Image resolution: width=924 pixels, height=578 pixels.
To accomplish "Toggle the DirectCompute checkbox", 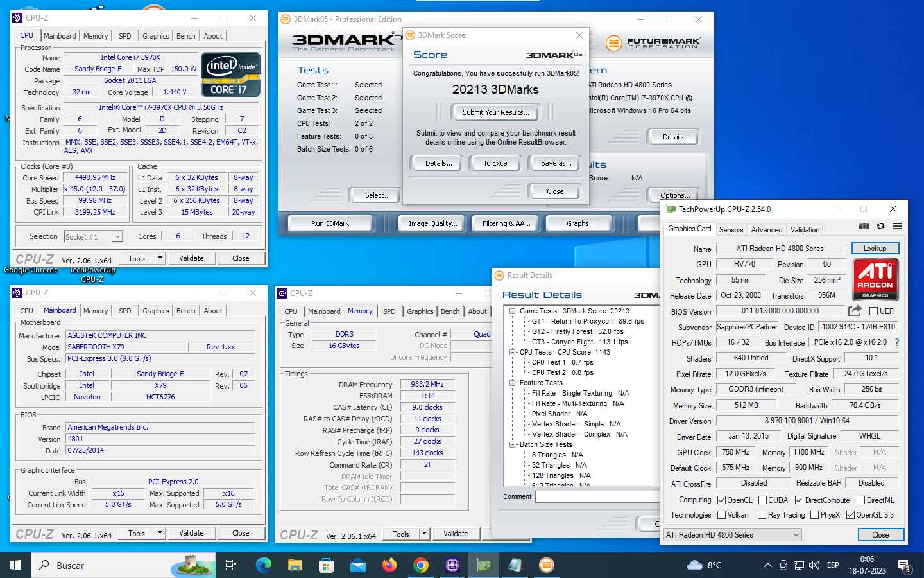I will [x=799, y=500].
